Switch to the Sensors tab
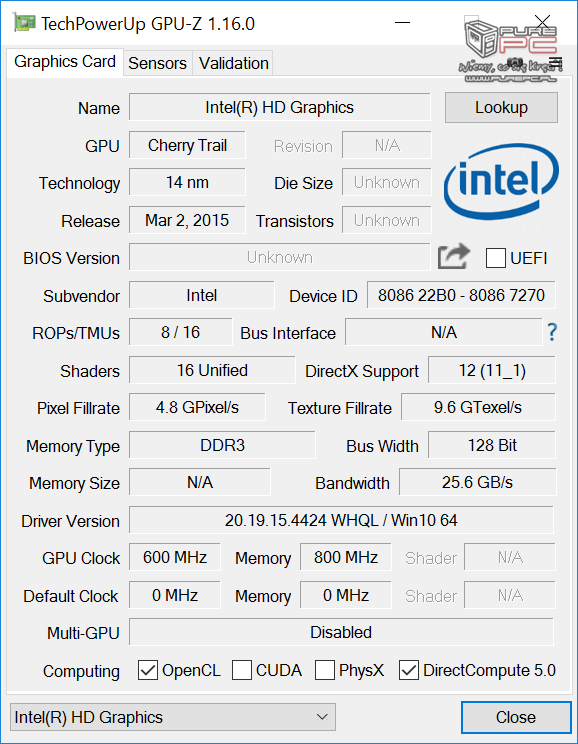Screen dimensions: 578x744 point(158,63)
